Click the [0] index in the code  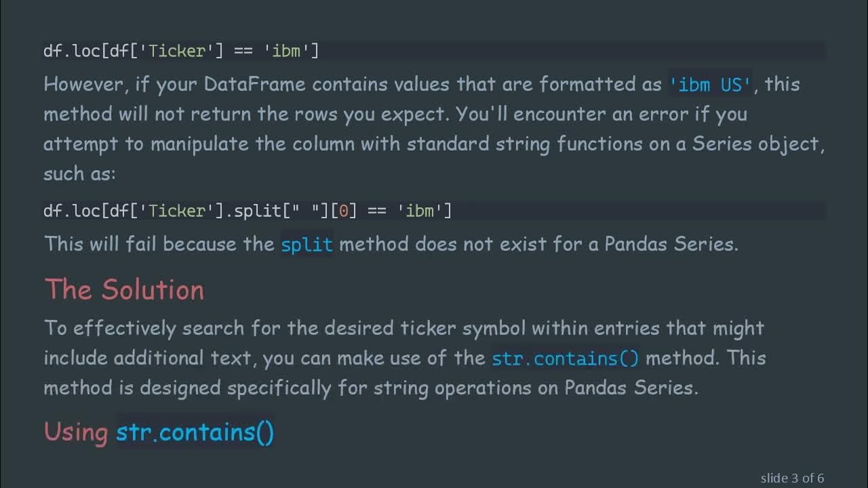343,211
